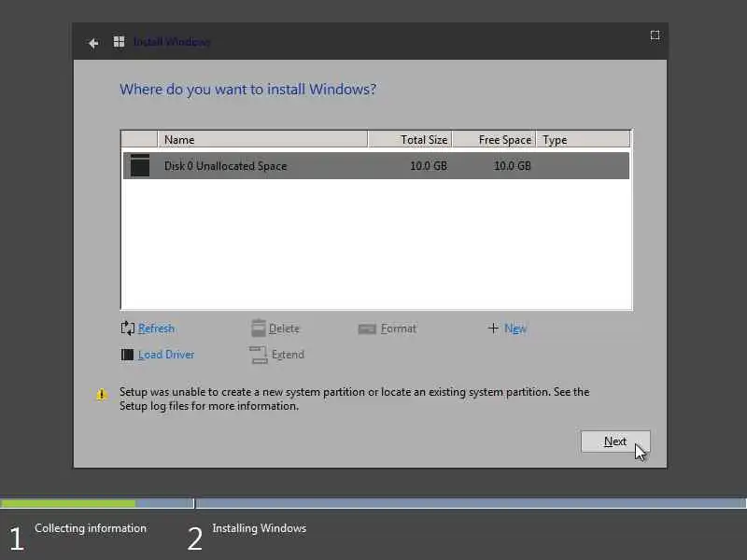Click the Install Windows title text

(x=172, y=42)
